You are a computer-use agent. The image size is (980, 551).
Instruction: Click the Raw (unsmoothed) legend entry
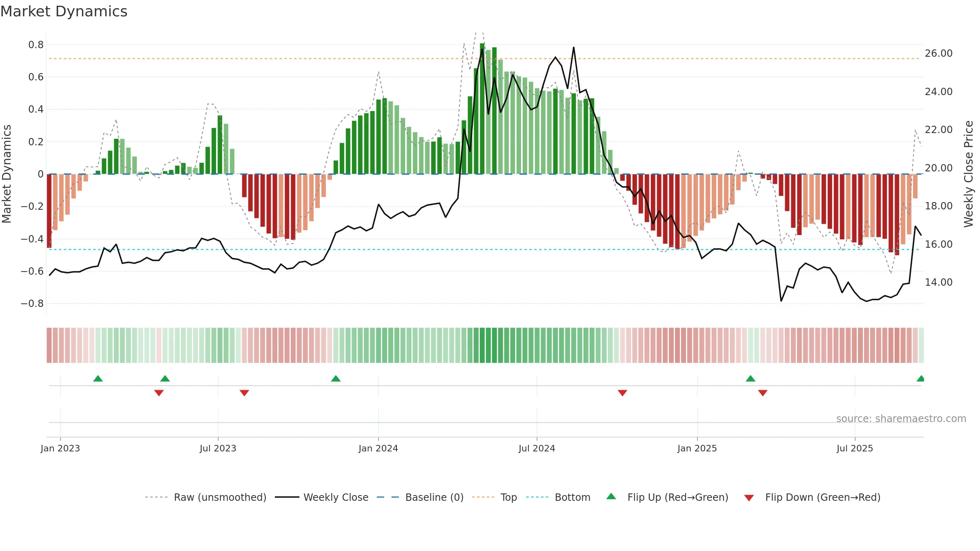point(206,497)
